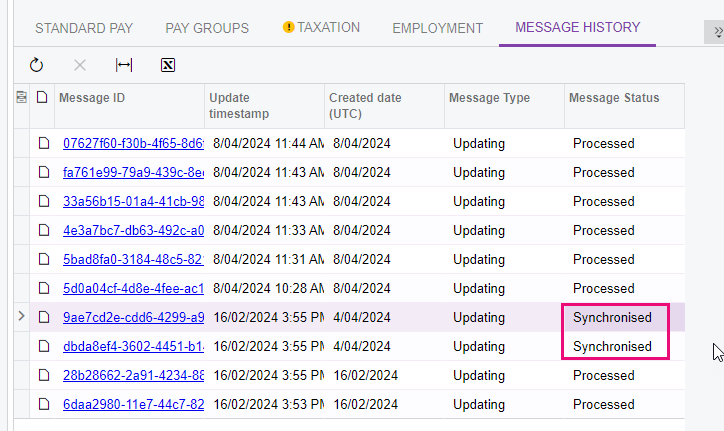This screenshot has height=431, width=724.
Task: Select the Synchronised status cell of row 9ae7cd2e
Action: pyautogui.click(x=612, y=318)
